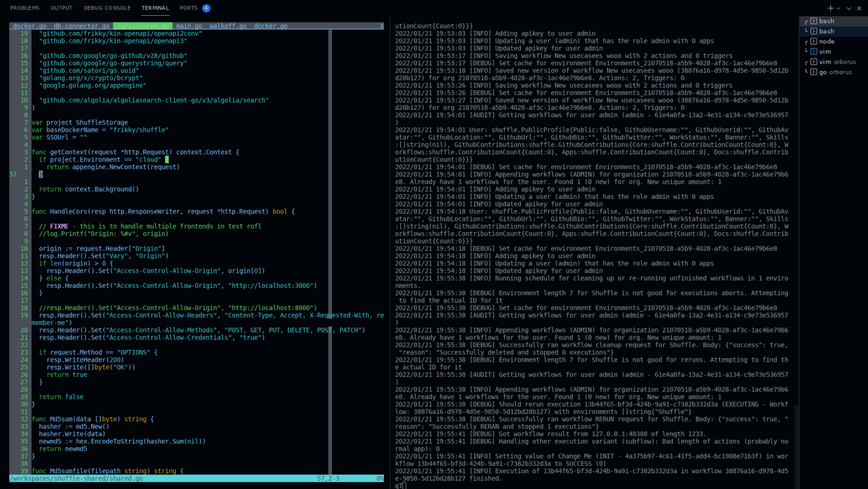Click 'func Md5sumfile(filepath string)' line
Viewport: 868px width, 489px height.
coord(108,471)
